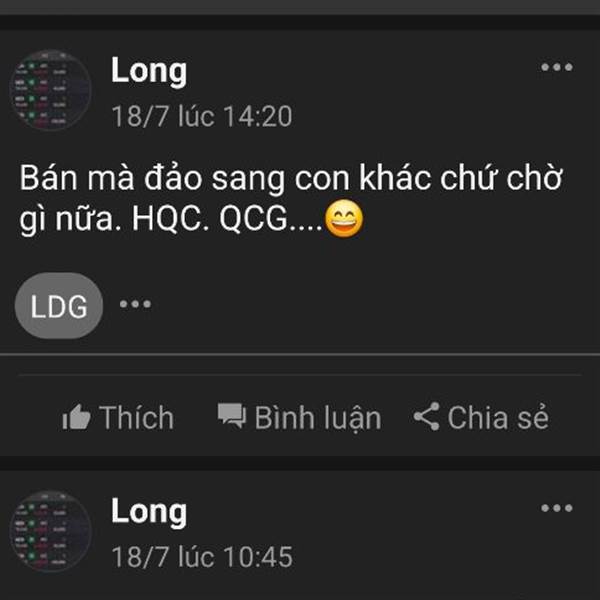600x600 pixels.
Task: Open three-dot menu on 14:20 post
Action: [x=557, y=67]
